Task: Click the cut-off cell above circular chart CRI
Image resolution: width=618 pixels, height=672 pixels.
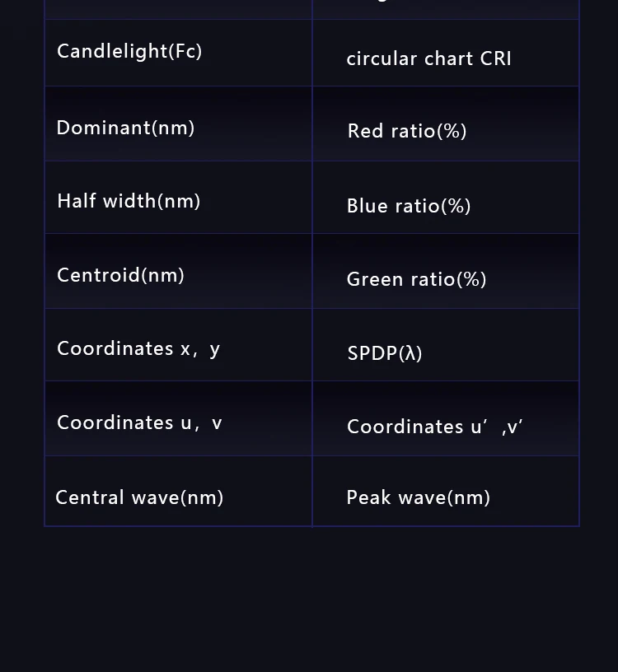Action: coord(445,8)
